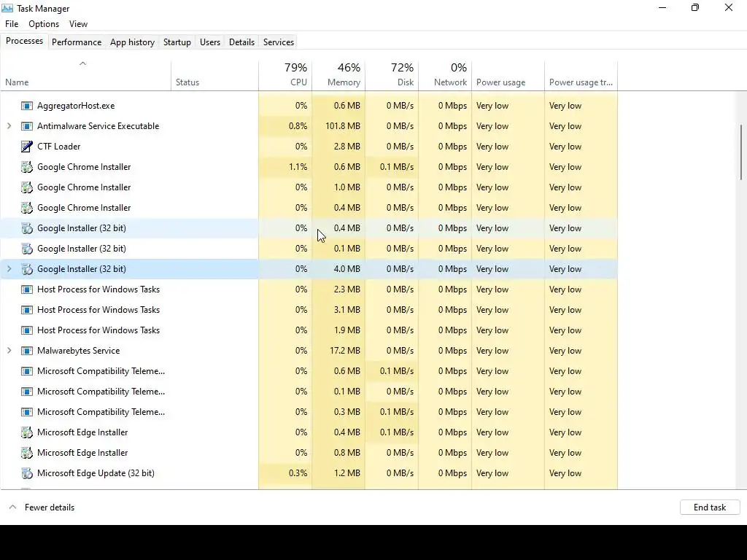The height and width of the screenshot is (560, 747).
Task: Switch to the Users tab
Action: pyautogui.click(x=210, y=42)
